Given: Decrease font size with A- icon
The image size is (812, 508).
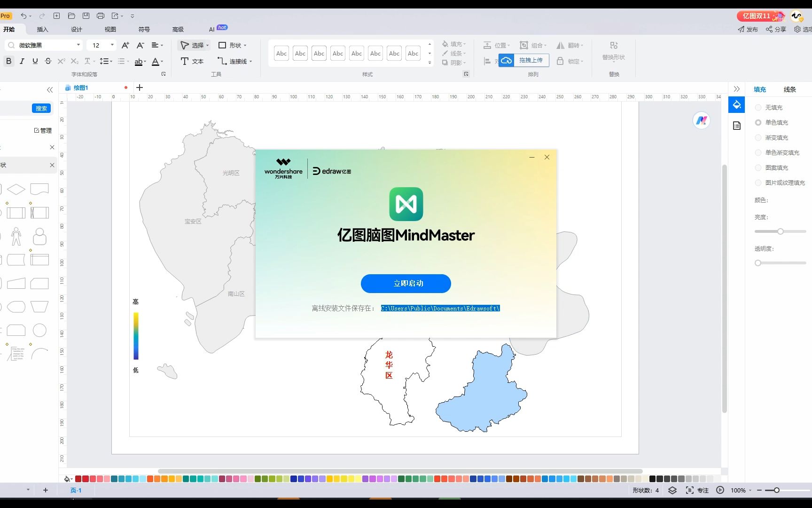Looking at the screenshot, I should (x=140, y=45).
